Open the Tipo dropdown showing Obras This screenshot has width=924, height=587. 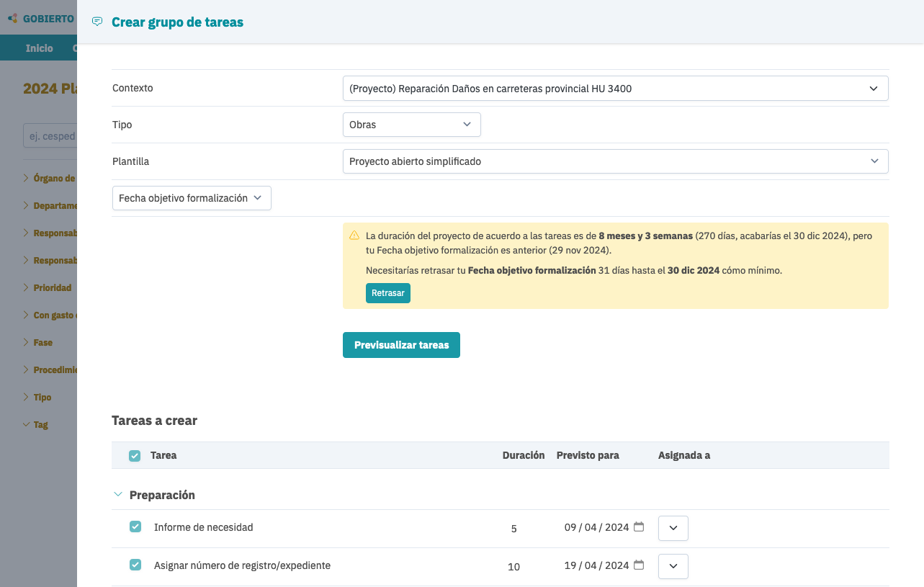click(x=411, y=125)
